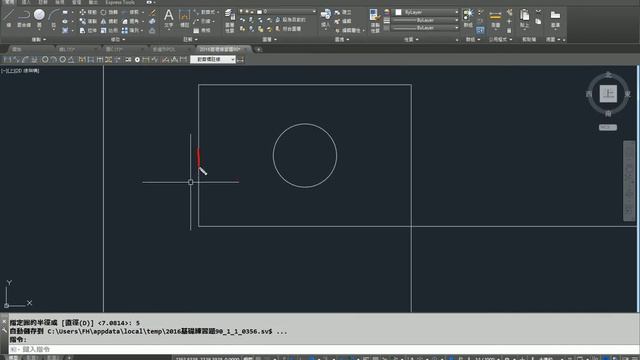Image resolution: width=640 pixels, height=360 pixels.
Task: Click Create block button
Action: [x=343, y=12]
